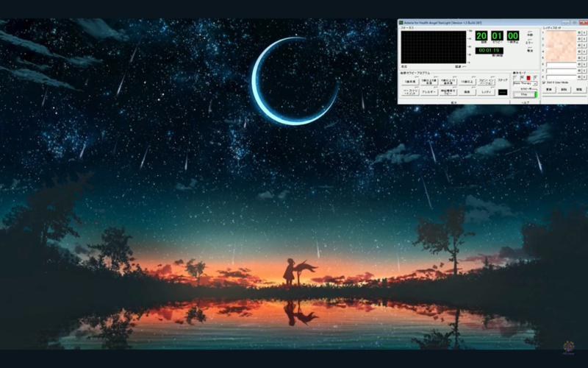Click the first small icon button beside slot 6

[x=579, y=64]
